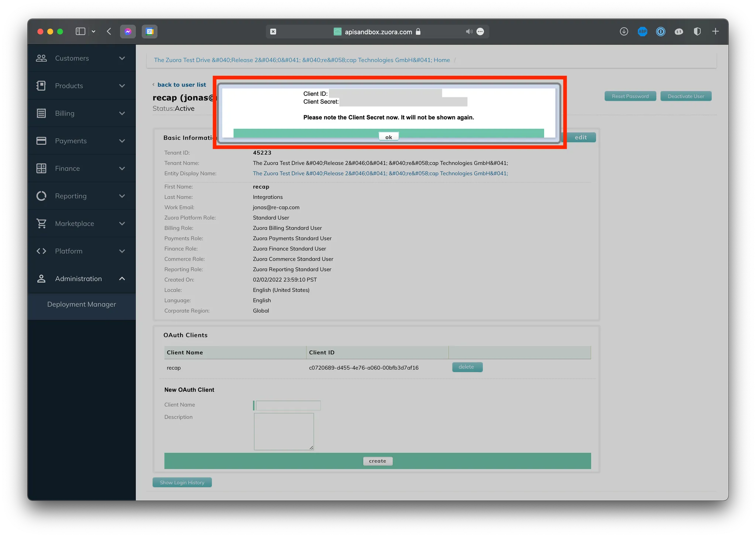The image size is (756, 537).
Task: Click the edit button for Basic Information
Action: tap(580, 137)
